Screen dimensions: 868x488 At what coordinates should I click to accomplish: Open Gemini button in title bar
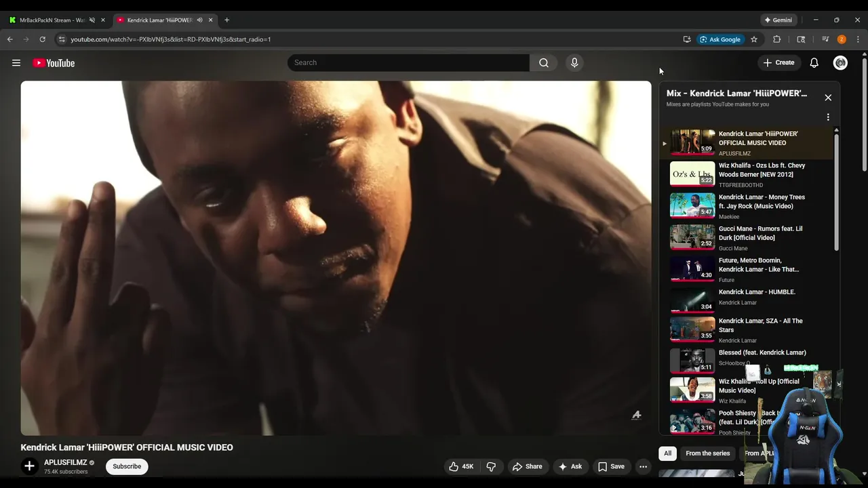point(778,20)
